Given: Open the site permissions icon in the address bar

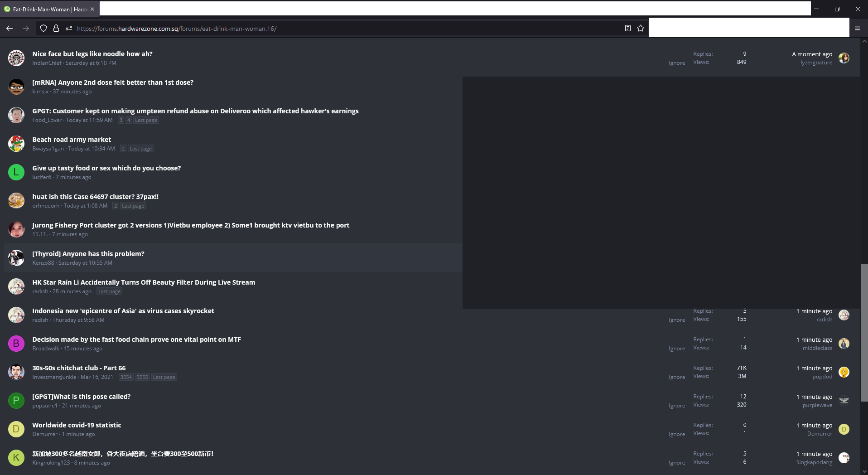Looking at the screenshot, I should 69,28.
